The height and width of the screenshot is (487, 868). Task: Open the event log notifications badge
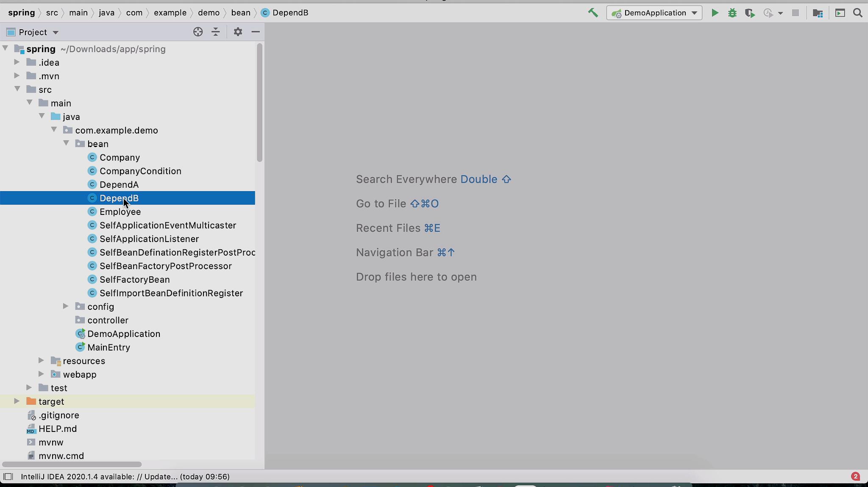[x=855, y=476]
